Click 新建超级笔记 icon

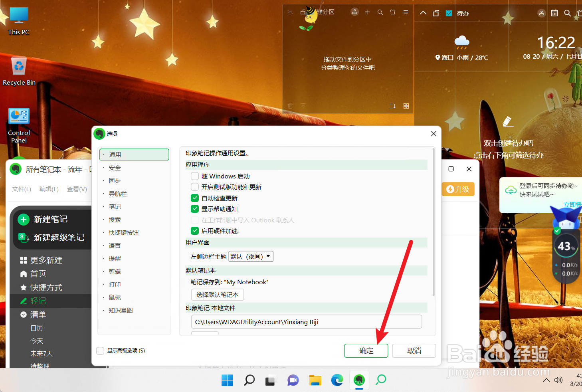click(x=24, y=238)
